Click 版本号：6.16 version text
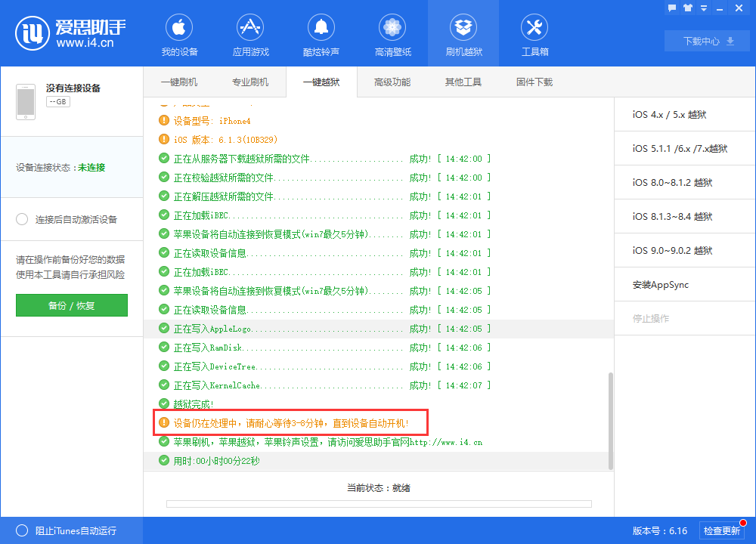Image resolution: width=756 pixels, height=544 pixels. pos(659,530)
